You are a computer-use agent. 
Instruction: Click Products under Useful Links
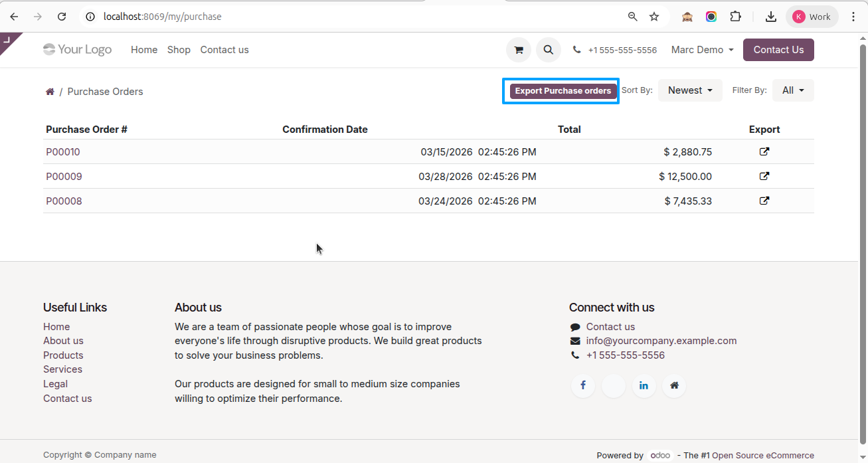coord(63,355)
